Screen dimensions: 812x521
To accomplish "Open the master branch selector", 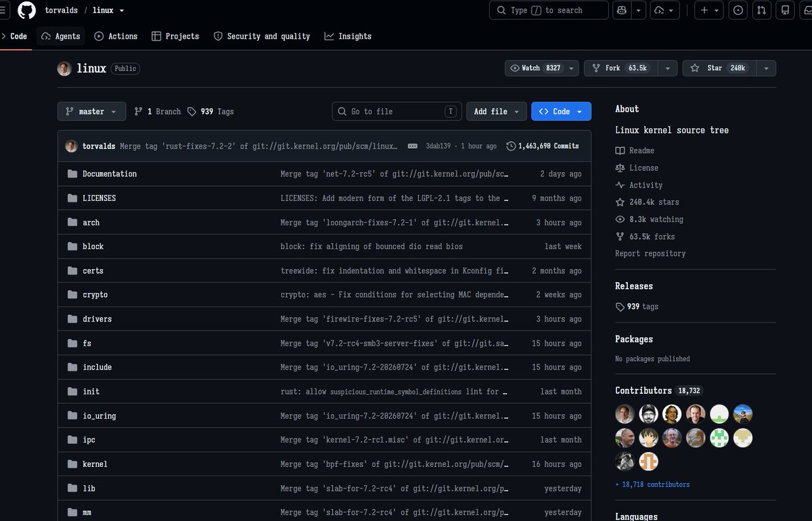I will coord(91,112).
